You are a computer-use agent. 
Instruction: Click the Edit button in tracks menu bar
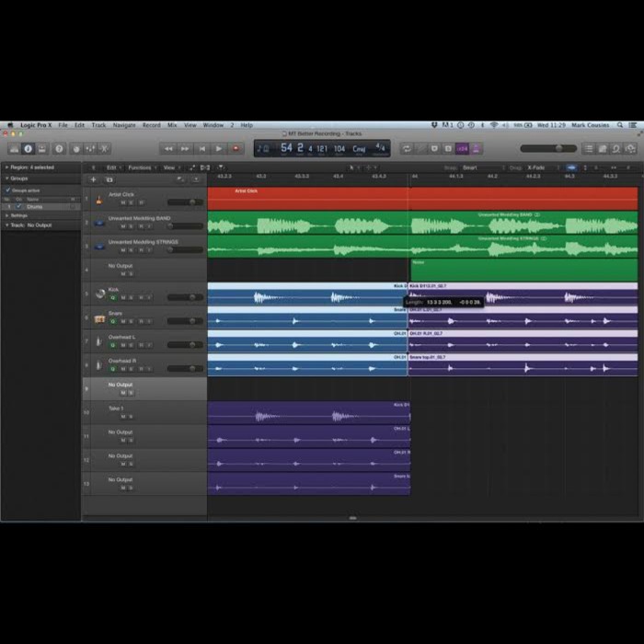point(112,167)
